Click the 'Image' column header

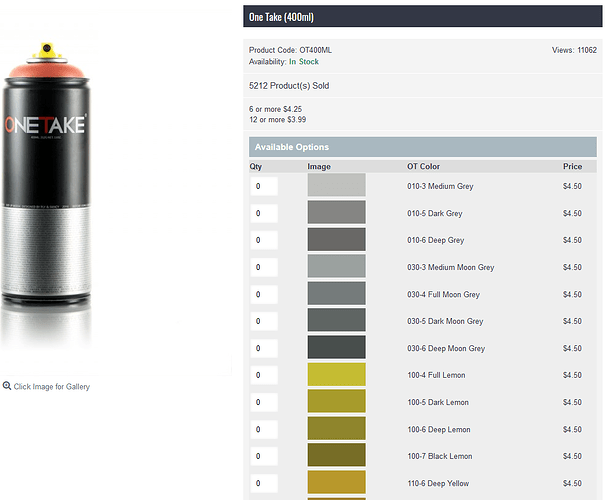[x=319, y=167]
